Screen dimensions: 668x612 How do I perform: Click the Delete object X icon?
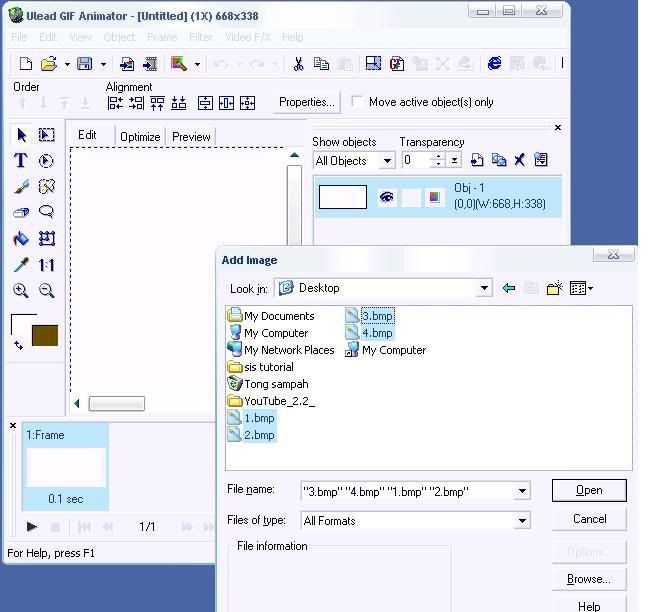[x=519, y=160]
